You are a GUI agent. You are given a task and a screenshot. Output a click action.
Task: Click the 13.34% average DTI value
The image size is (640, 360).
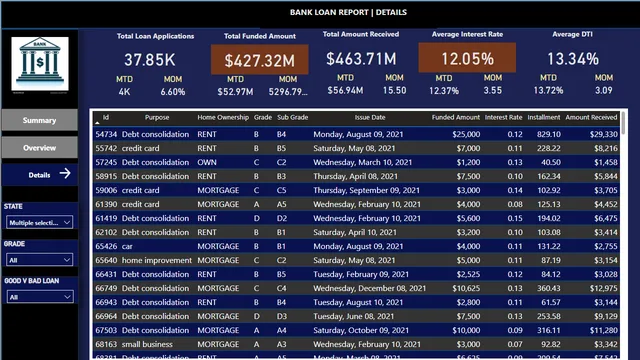coord(573,59)
